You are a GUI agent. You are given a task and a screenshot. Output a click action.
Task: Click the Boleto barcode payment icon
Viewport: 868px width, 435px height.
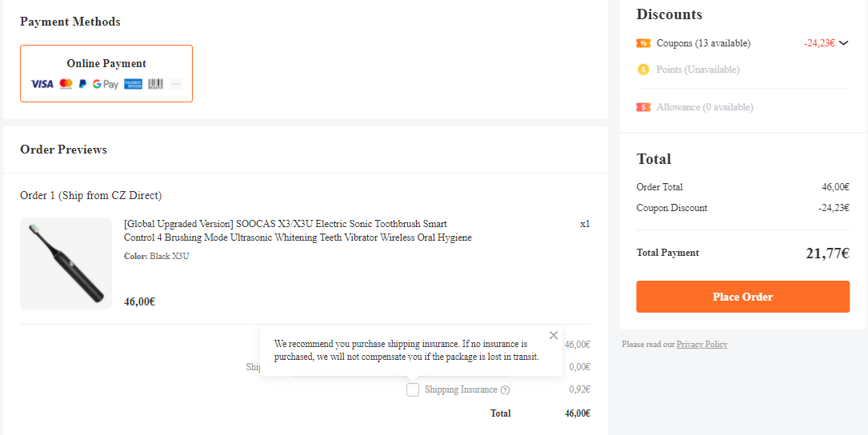pos(155,84)
